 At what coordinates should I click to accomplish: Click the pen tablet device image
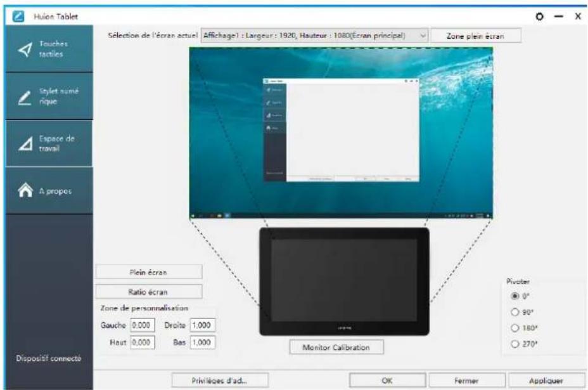coord(344,282)
